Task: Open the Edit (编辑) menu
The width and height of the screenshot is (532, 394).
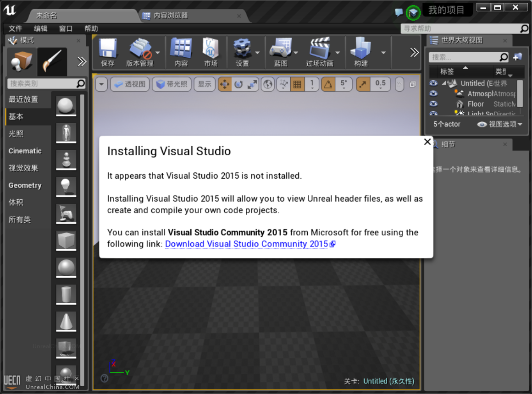Action: [41, 28]
